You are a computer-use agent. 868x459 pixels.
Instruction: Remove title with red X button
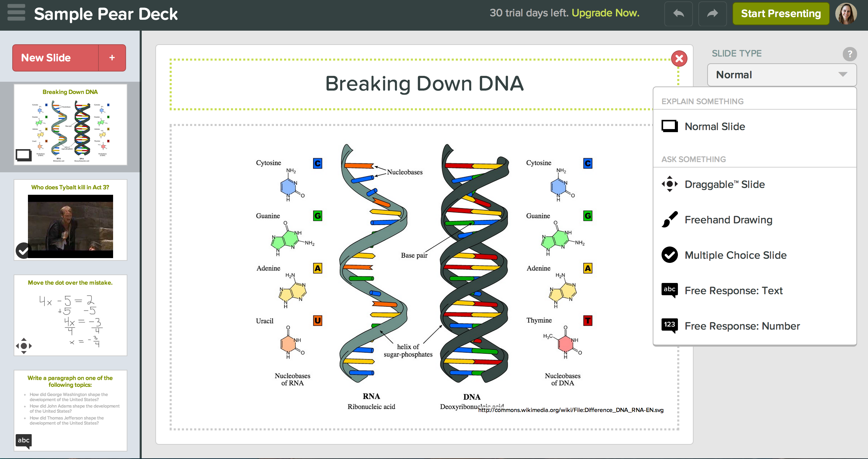[679, 59]
